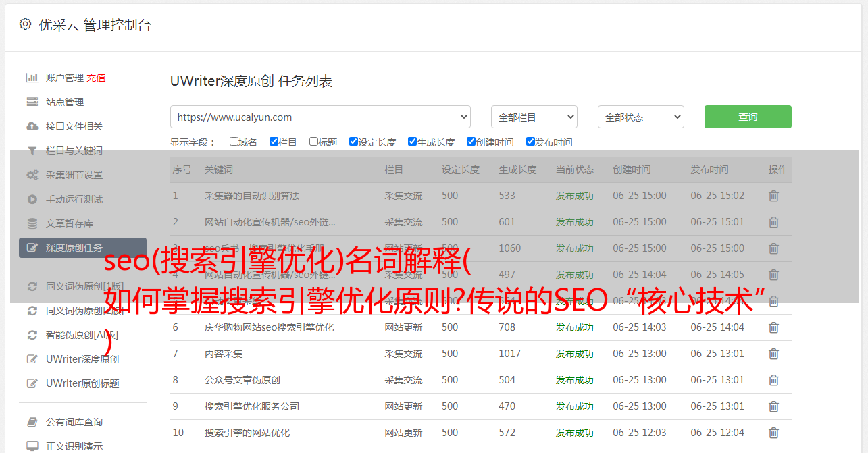The height and width of the screenshot is (453, 868).
Task: Open 账户管理 in the sidebar
Action: (65, 78)
